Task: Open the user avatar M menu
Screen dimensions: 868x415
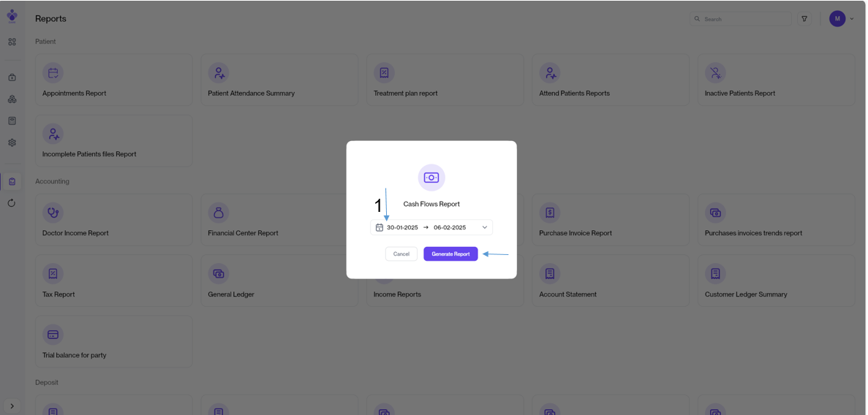Action: pyautogui.click(x=837, y=19)
